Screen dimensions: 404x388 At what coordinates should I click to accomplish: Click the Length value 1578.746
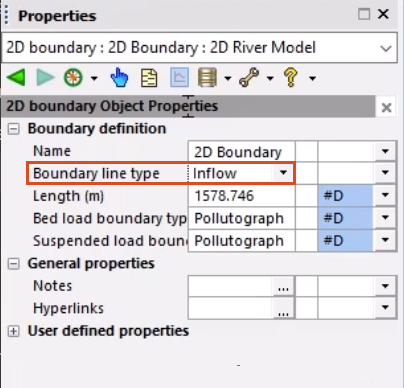point(242,196)
